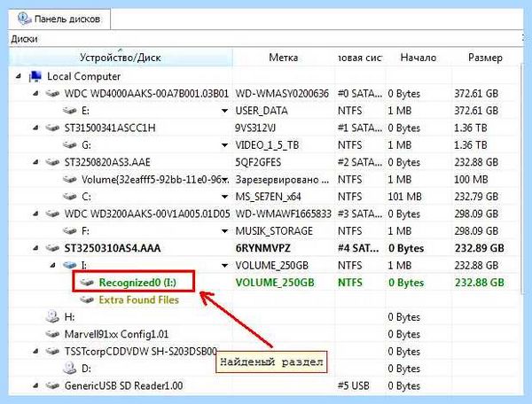Select the 101 MB start offset cell
Image resolution: width=532 pixels, height=404 pixels.
point(405,197)
